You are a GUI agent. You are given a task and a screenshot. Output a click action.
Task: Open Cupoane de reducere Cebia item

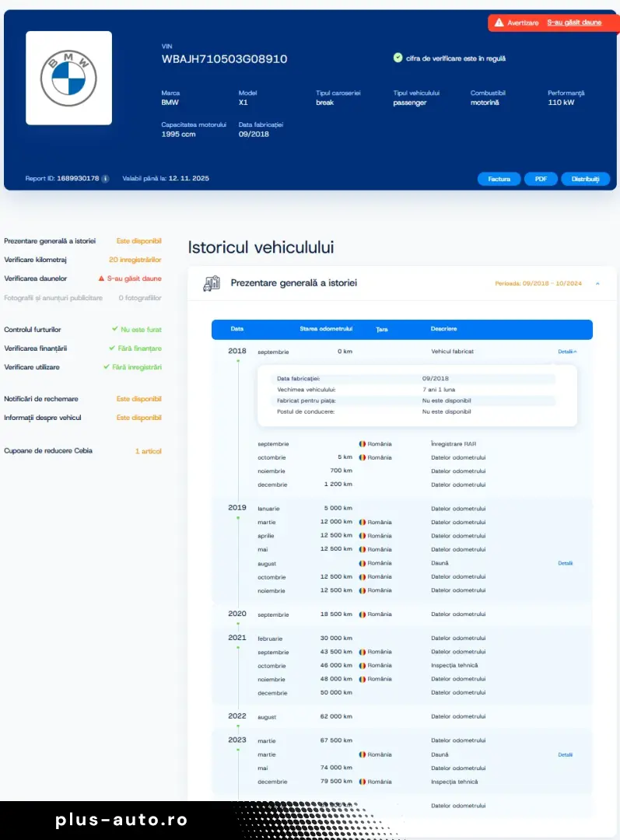[48, 451]
